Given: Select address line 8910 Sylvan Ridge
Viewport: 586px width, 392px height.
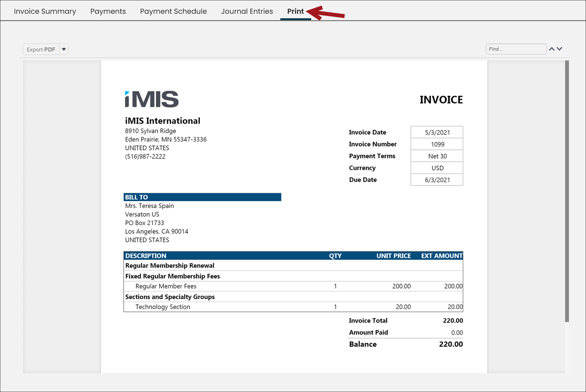Looking at the screenshot, I should [151, 131].
